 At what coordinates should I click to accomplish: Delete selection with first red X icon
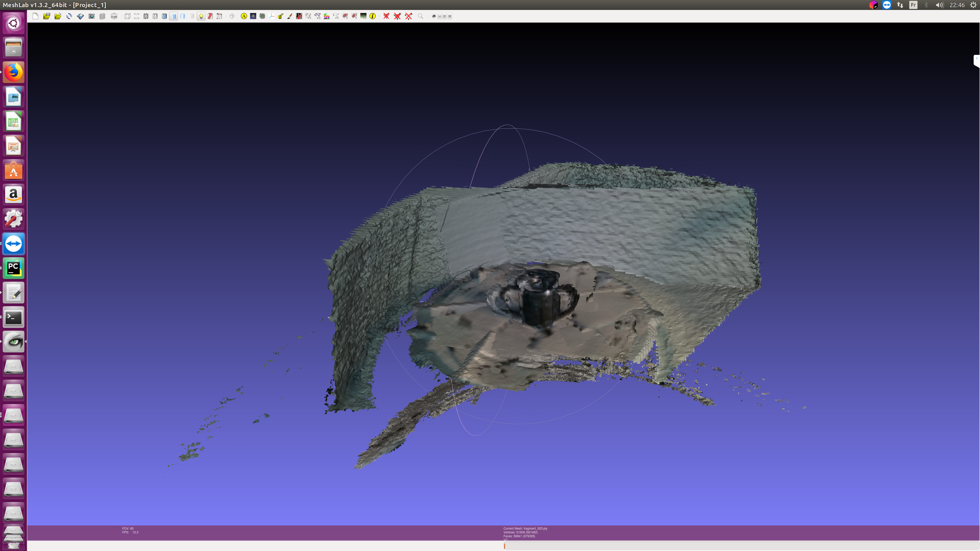click(x=386, y=16)
